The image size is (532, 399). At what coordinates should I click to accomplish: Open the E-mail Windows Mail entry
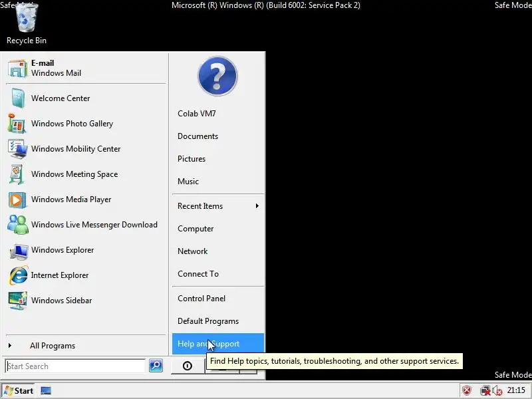[x=86, y=68]
